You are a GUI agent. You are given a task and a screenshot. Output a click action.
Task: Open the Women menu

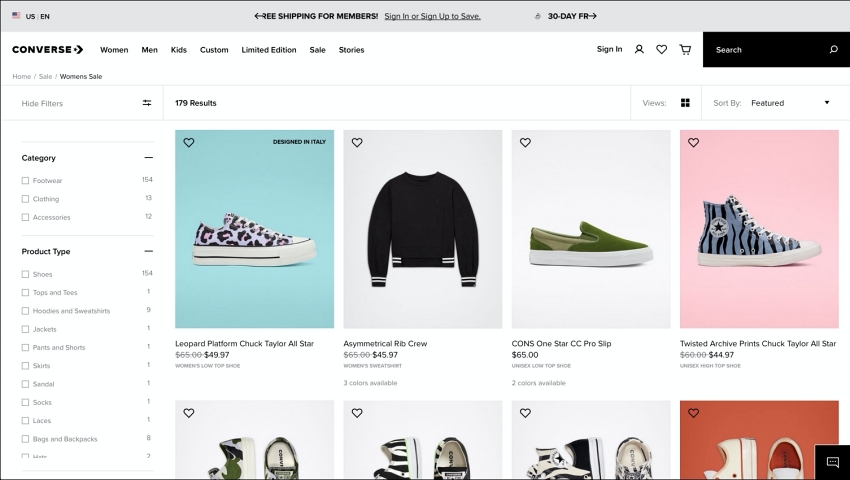click(x=114, y=50)
